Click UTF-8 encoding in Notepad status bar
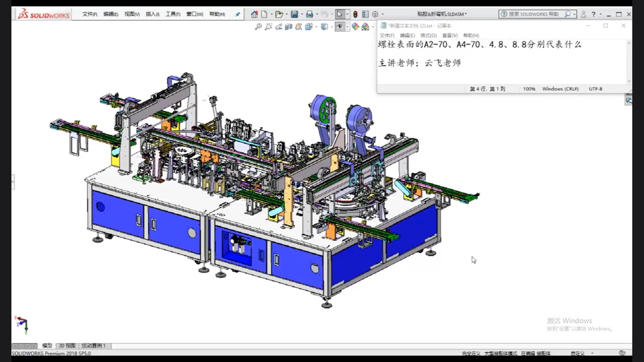 coord(595,89)
